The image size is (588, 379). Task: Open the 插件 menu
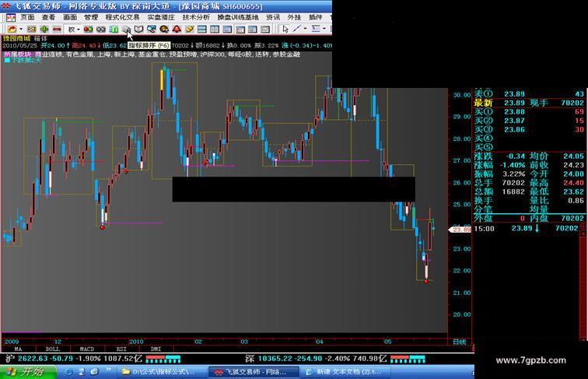click(x=315, y=17)
